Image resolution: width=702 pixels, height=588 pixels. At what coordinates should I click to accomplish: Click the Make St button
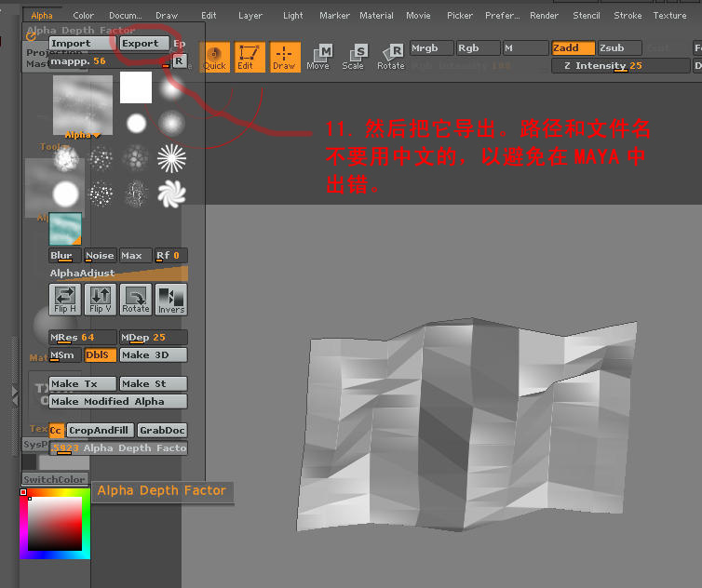(153, 384)
